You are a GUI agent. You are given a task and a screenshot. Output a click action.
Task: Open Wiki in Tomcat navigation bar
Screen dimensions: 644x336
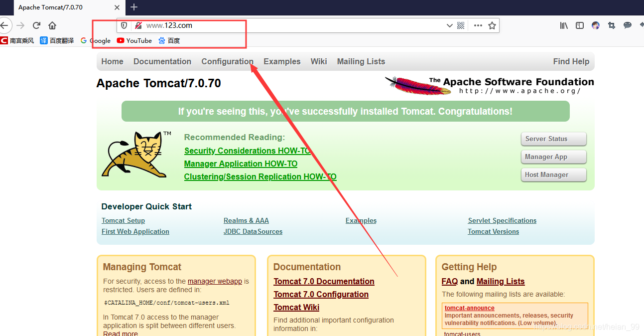click(319, 61)
